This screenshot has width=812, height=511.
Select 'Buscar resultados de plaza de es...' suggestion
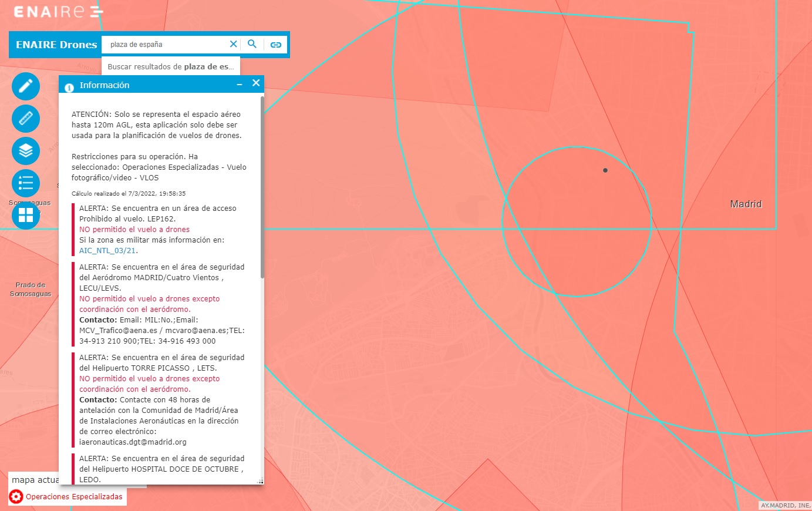tap(171, 67)
